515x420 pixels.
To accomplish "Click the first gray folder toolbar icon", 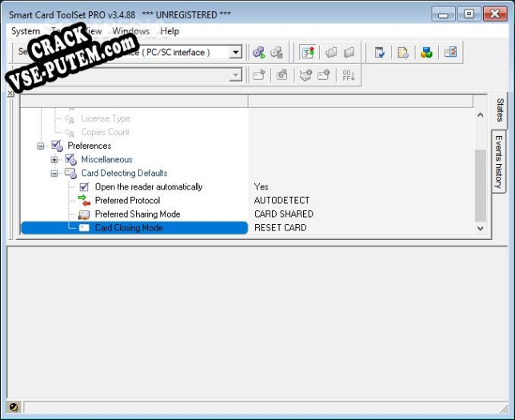I will coord(331,52).
